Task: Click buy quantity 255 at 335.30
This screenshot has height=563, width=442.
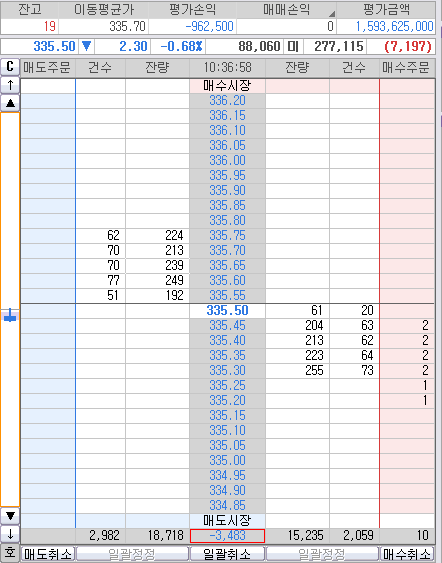Action: pyautogui.click(x=314, y=371)
